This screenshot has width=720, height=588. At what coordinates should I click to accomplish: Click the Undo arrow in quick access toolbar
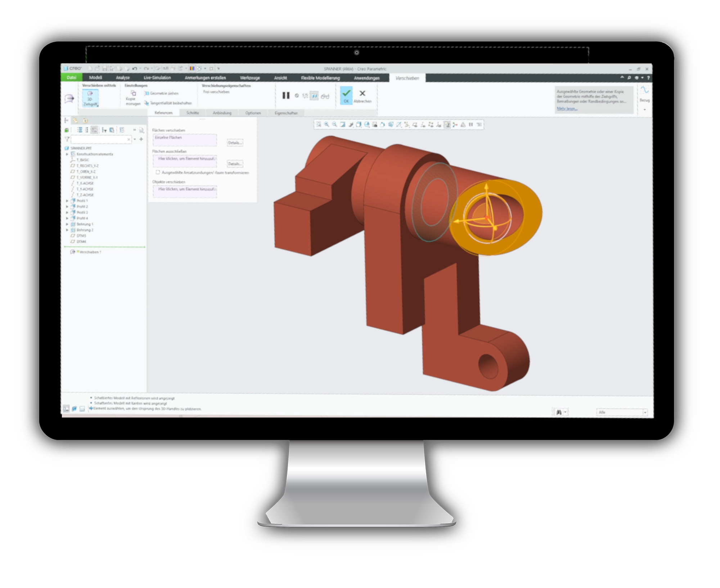134,68
